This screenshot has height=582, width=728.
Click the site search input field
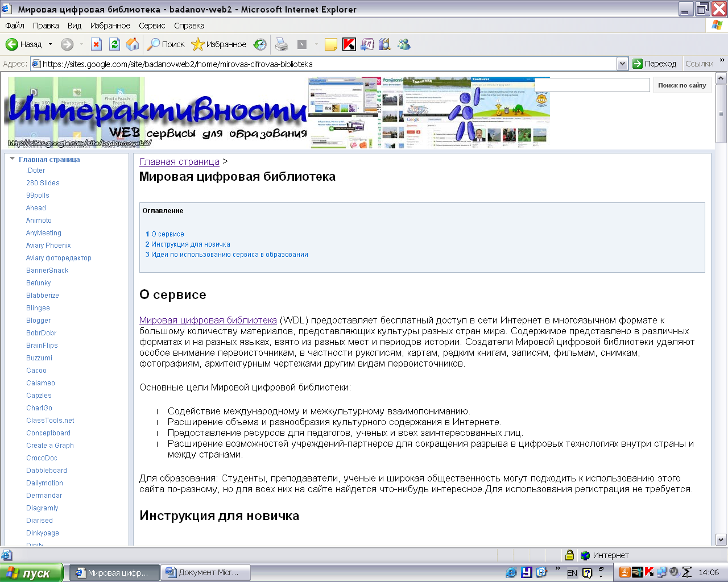592,85
